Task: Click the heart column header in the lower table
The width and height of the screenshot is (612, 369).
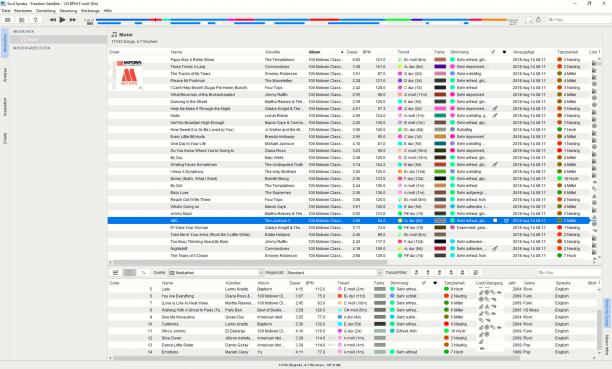Action: click(435, 283)
